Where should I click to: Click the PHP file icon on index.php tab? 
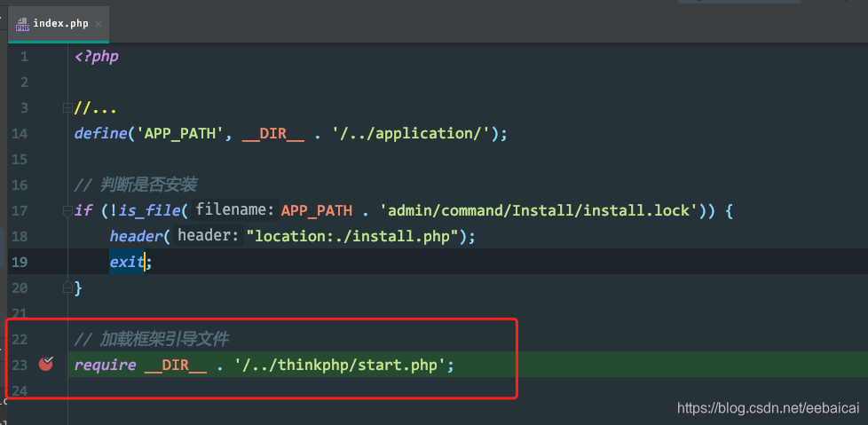click(22, 24)
